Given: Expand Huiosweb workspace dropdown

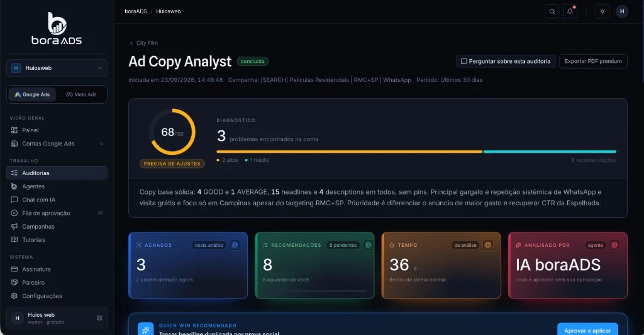Looking at the screenshot, I should pos(57,68).
